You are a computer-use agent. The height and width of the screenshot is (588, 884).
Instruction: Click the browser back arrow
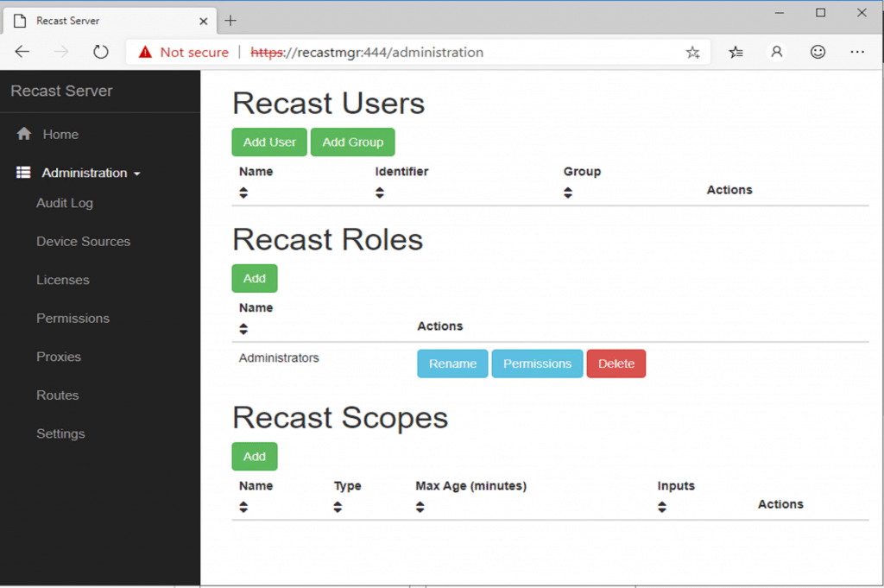click(x=22, y=52)
